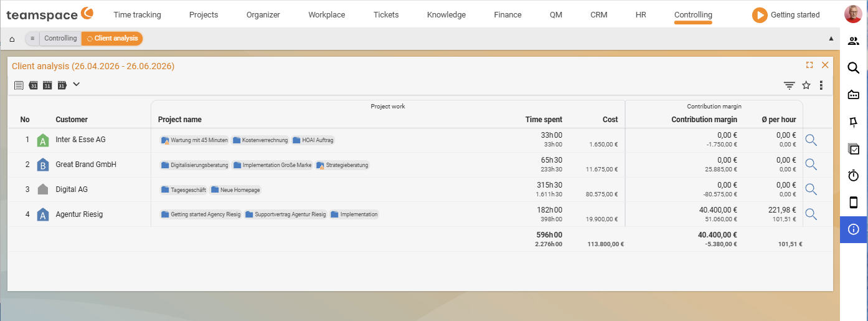Open the list view icon in the toolbar
868x321 pixels.
click(19, 85)
